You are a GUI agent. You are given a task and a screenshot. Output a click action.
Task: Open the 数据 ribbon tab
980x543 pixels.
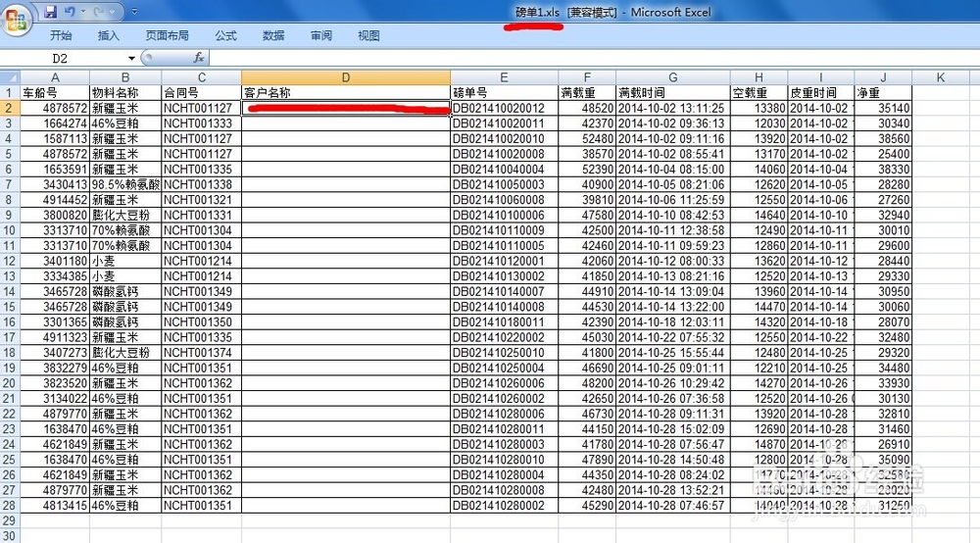[x=273, y=35]
